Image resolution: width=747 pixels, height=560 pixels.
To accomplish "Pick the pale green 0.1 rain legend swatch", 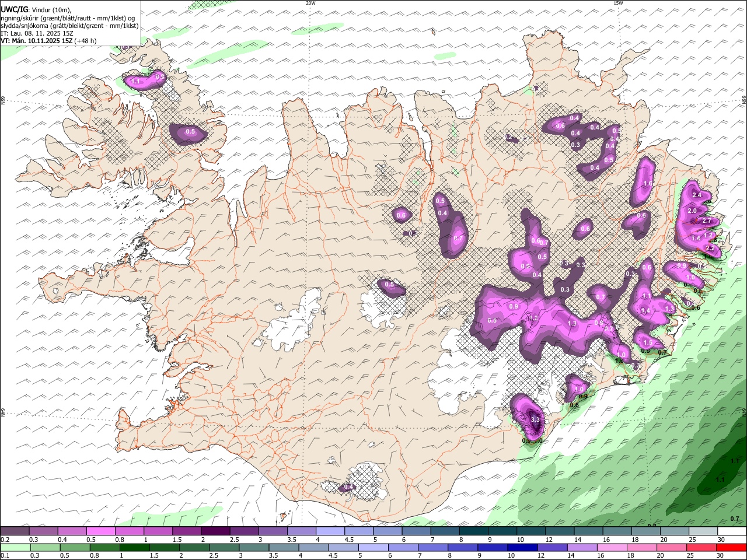I will coord(15,548).
